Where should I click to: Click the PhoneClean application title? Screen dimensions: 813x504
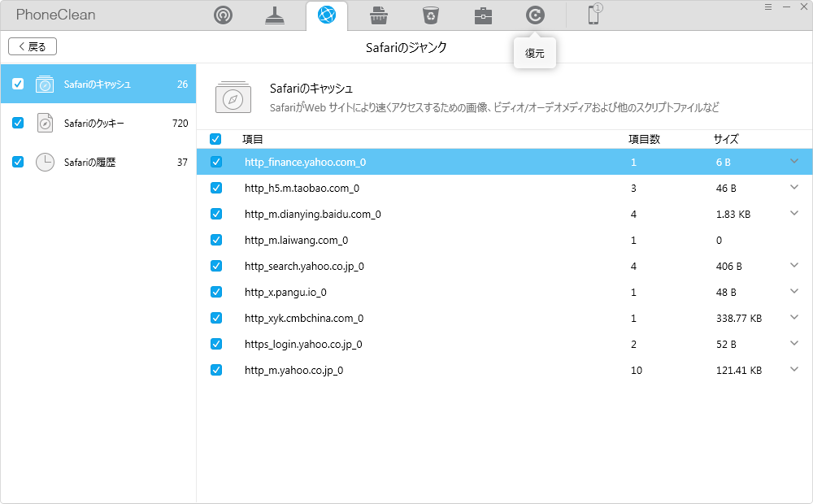click(x=55, y=15)
